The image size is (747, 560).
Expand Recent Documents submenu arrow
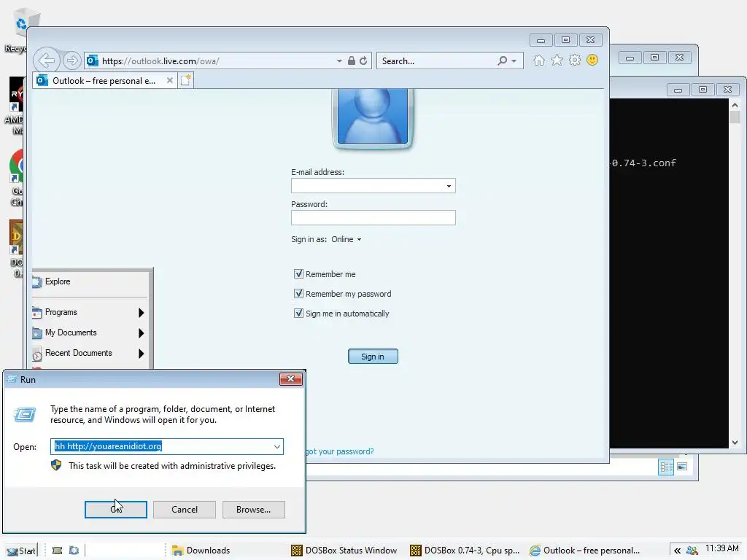(141, 354)
